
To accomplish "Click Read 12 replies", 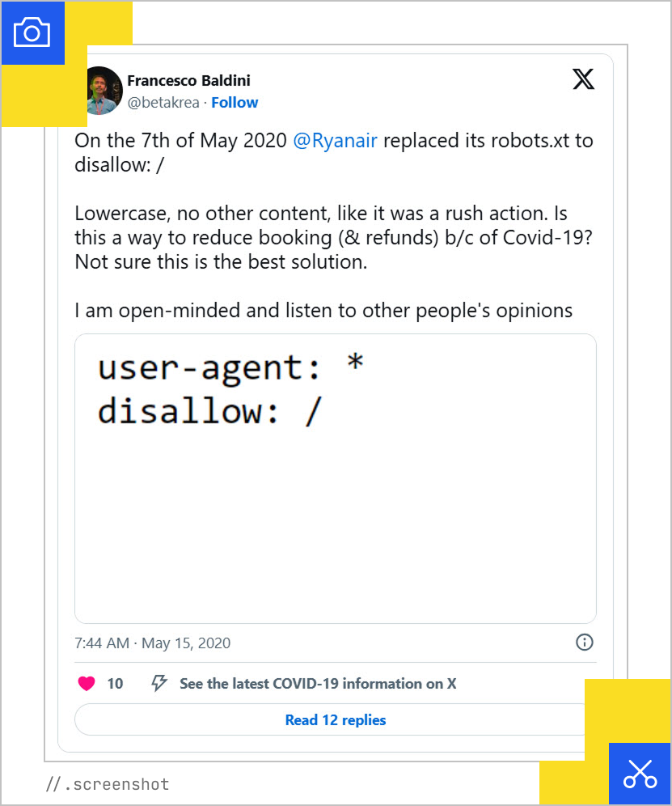I will 335,719.
